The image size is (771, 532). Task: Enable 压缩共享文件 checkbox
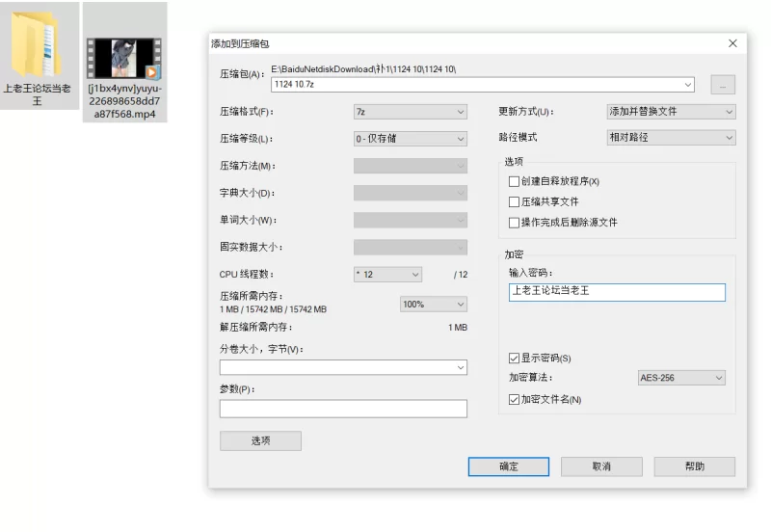pos(514,202)
